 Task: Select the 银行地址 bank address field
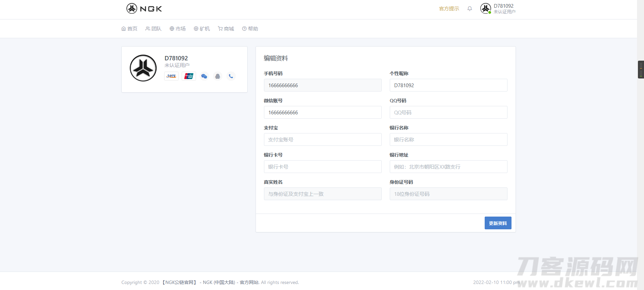pyautogui.click(x=448, y=167)
